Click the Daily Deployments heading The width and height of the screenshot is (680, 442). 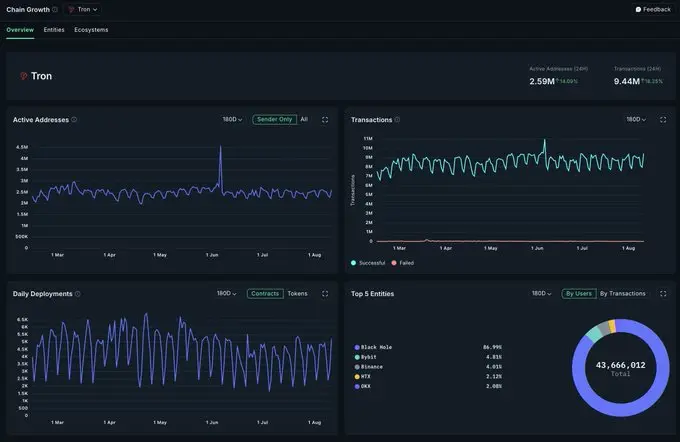pos(42,294)
